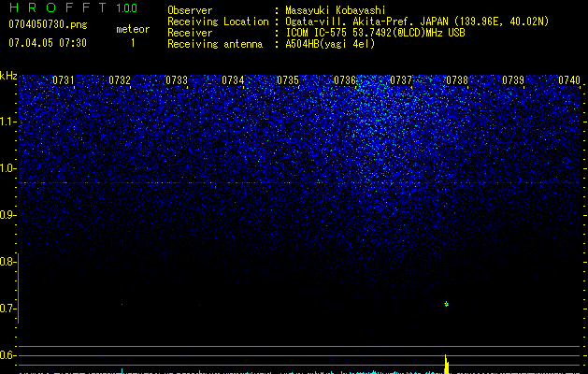This screenshot has height=374, width=588.
Task: Click the yellow signal peak below 0738
Action: tap(446, 364)
